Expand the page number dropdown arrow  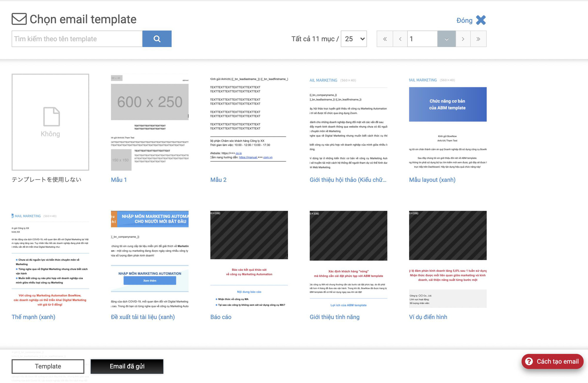coord(447,39)
